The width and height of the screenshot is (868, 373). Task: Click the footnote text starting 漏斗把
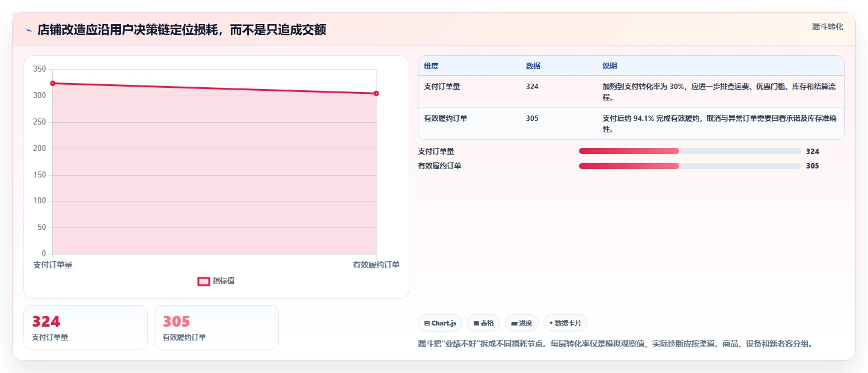tap(616, 344)
